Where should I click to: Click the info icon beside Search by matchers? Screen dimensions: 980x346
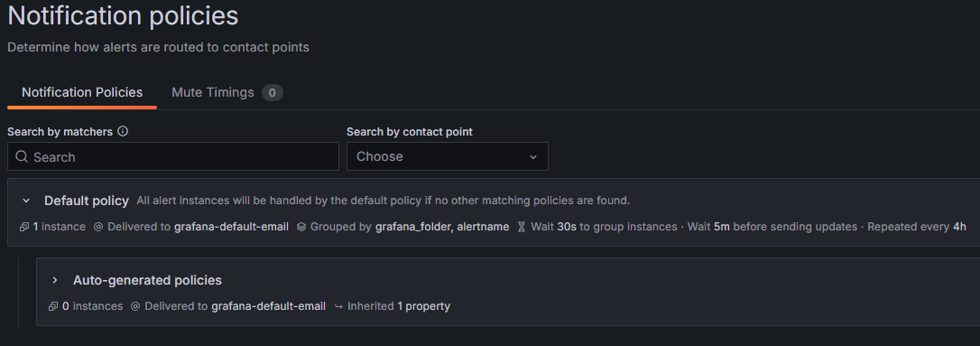pyautogui.click(x=123, y=131)
